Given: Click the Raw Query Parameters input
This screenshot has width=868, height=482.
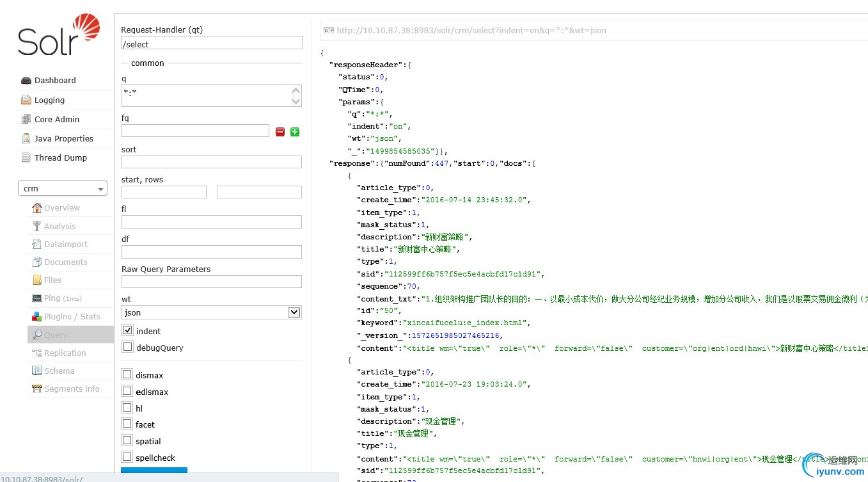Looking at the screenshot, I should [212, 282].
